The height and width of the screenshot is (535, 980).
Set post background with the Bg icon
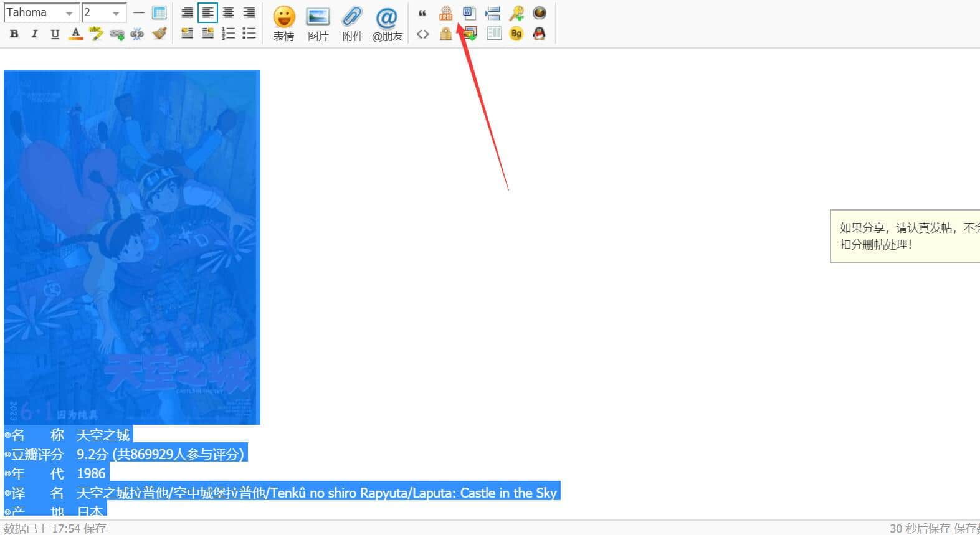[516, 34]
